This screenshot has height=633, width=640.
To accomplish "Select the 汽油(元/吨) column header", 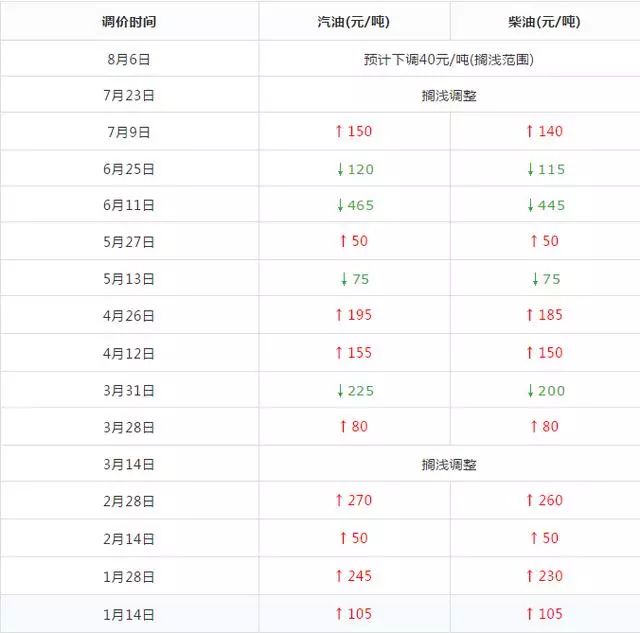I will [354, 21].
